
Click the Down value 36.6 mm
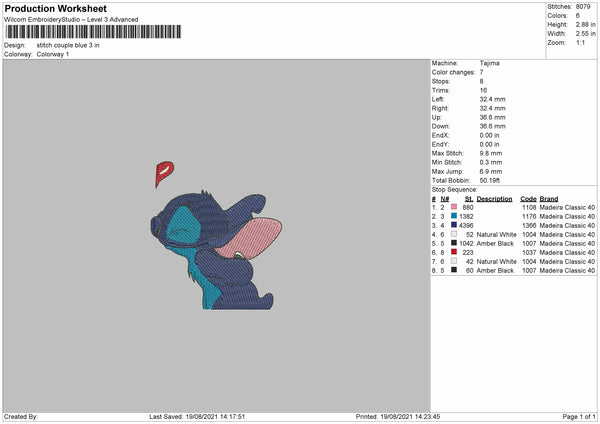(492, 126)
